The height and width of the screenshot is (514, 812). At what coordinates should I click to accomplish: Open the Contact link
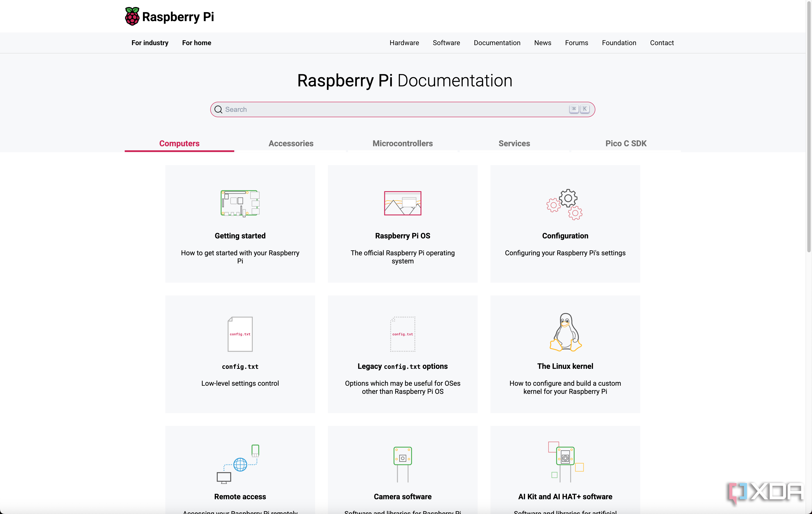(x=662, y=43)
